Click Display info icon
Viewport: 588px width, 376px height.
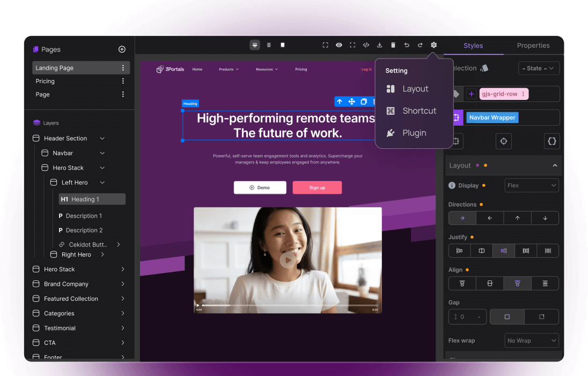coord(452,185)
